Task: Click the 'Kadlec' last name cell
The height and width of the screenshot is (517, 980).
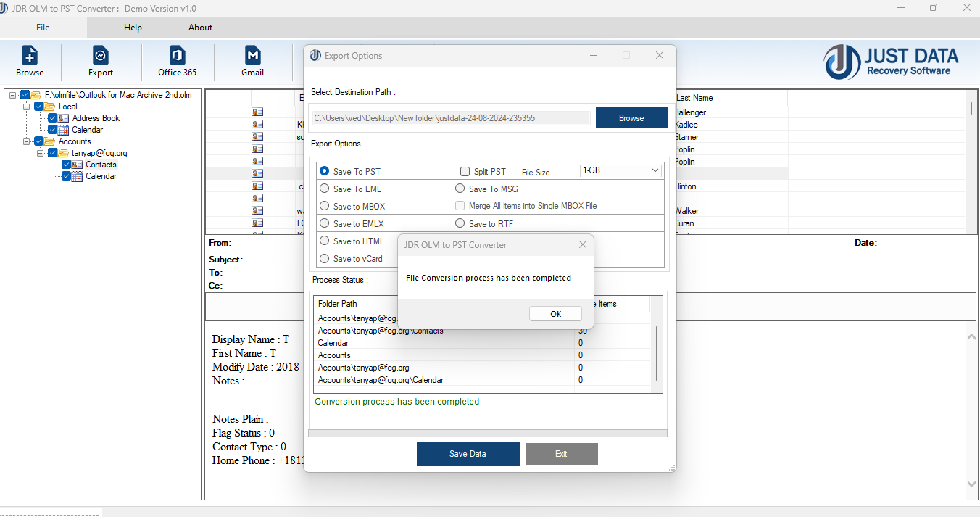Action: coord(686,125)
